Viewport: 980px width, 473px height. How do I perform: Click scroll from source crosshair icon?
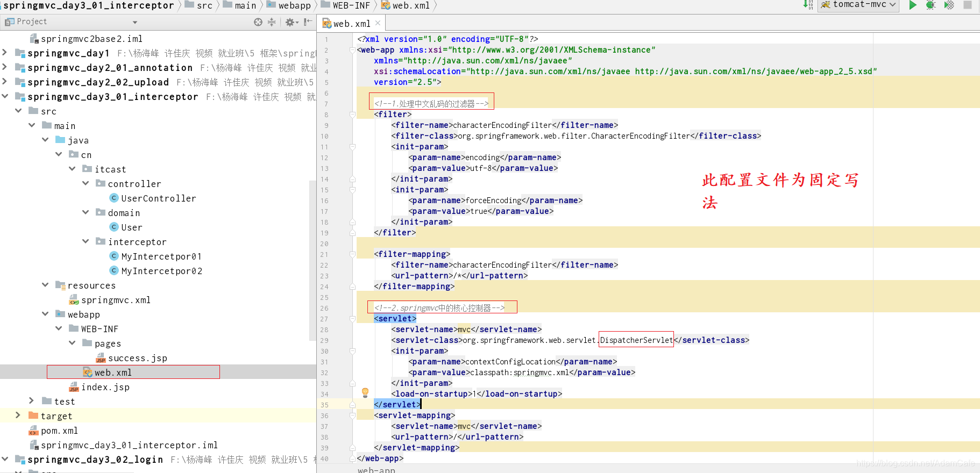pyautogui.click(x=258, y=22)
